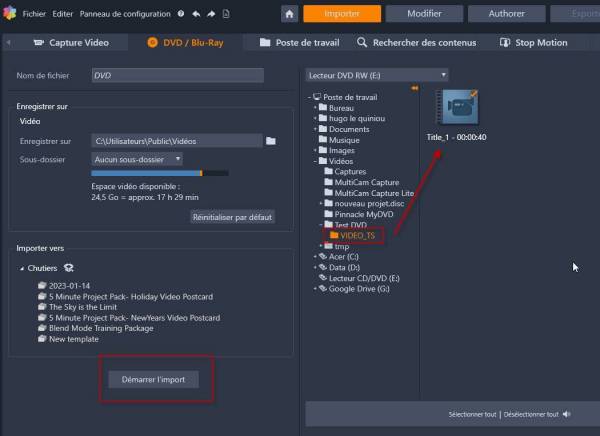
Task: Select the Title_1 video thumbnail
Action: (456, 109)
